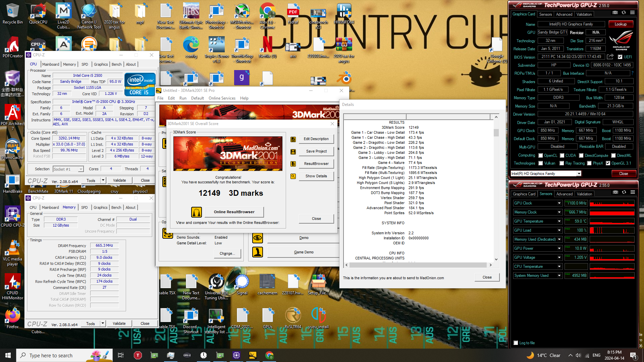Screen dimensions: 644x362
Task: Toggle the Vulkan checkbox in GPU-Z
Action: tap(540, 163)
